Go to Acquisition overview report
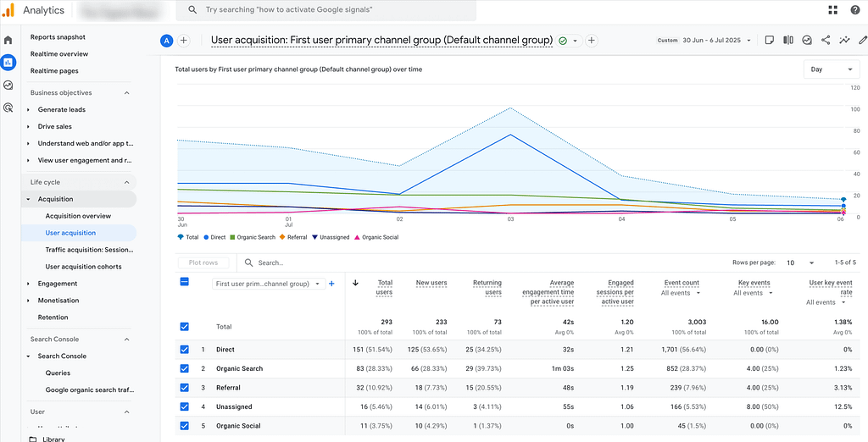868x442 pixels. pyautogui.click(x=78, y=216)
